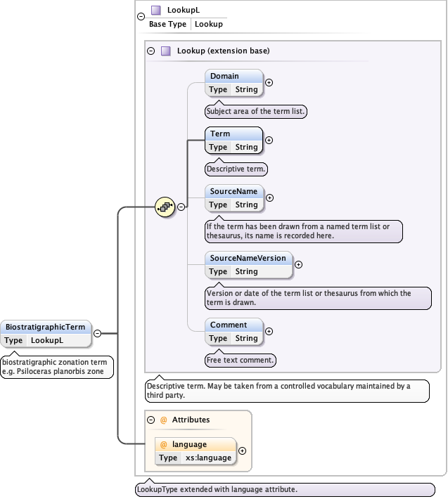Image resolution: width=448 pixels, height=499 pixels.
Task: Expand the Term element
Action: pos(269,140)
